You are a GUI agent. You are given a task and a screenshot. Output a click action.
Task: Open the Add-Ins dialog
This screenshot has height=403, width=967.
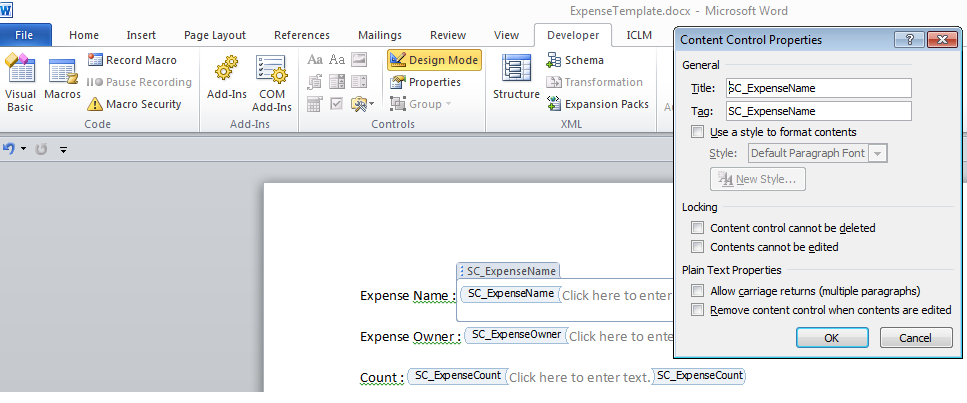coord(225,81)
